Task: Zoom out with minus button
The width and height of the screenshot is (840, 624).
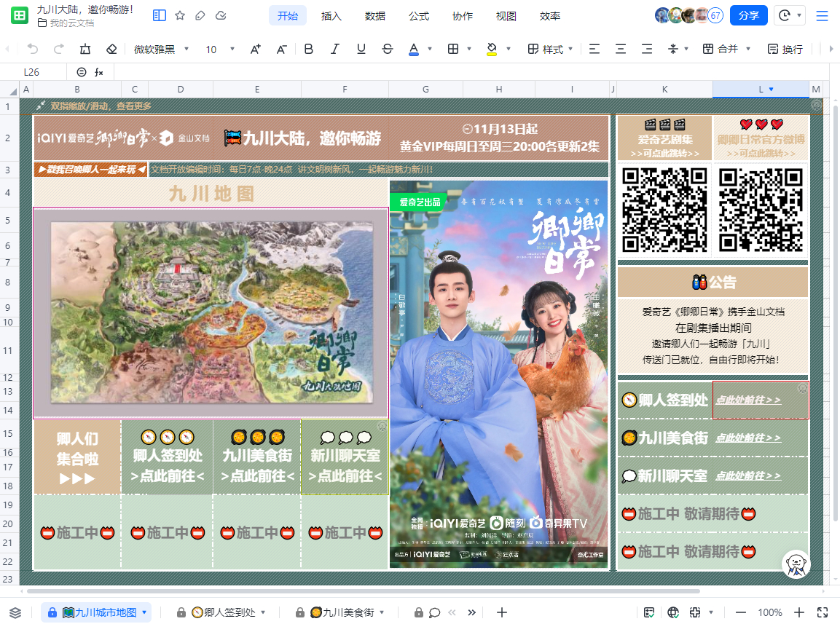Action: tap(741, 612)
